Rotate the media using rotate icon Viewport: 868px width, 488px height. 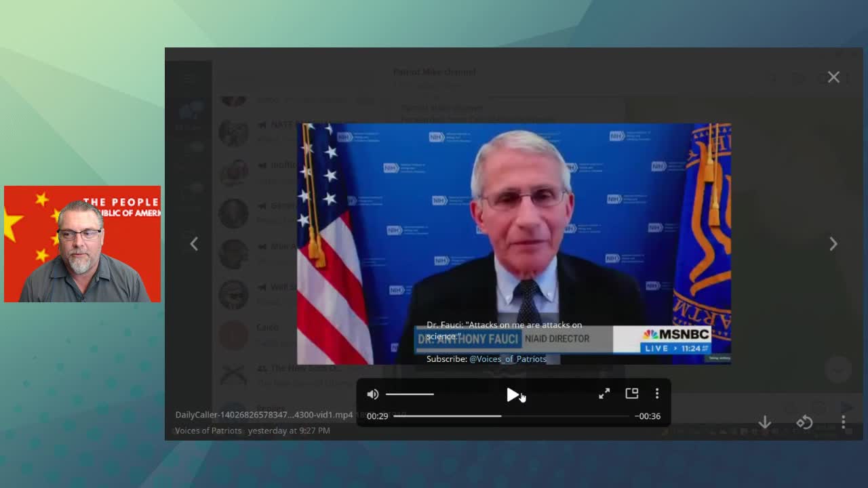804,422
